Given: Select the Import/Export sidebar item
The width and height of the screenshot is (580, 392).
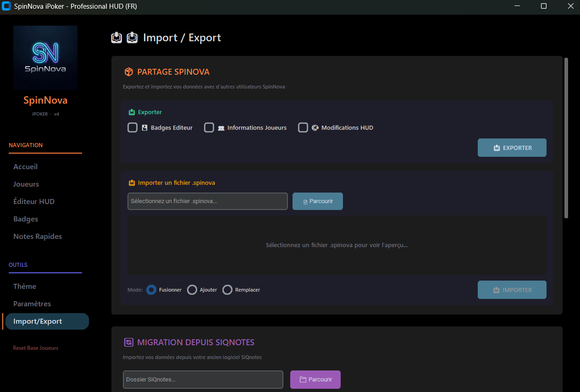Looking at the screenshot, I should click(47, 321).
